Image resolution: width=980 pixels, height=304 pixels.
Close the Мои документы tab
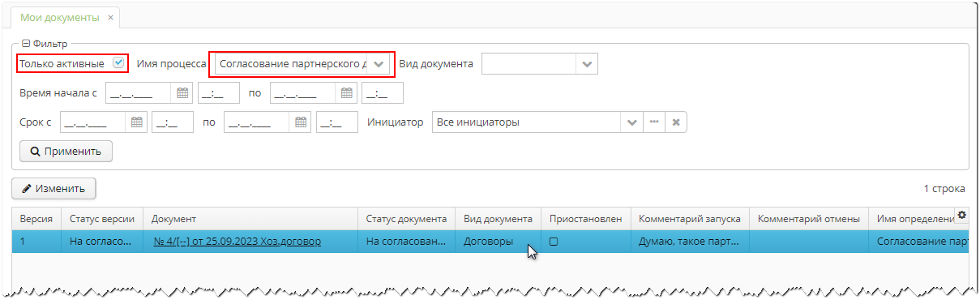110,17
